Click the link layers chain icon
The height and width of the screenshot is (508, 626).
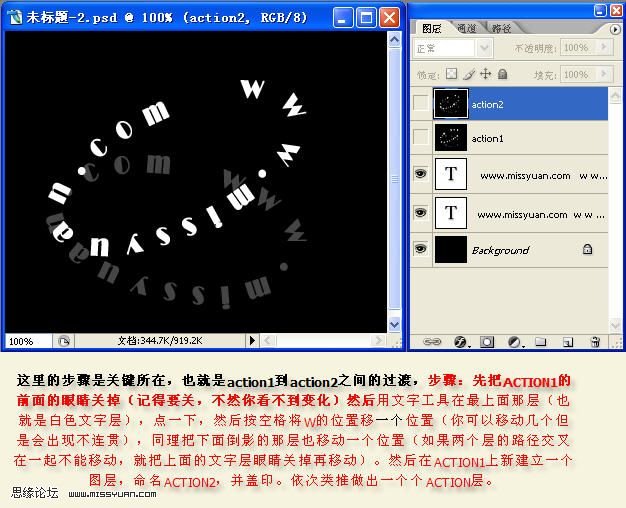click(432, 342)
